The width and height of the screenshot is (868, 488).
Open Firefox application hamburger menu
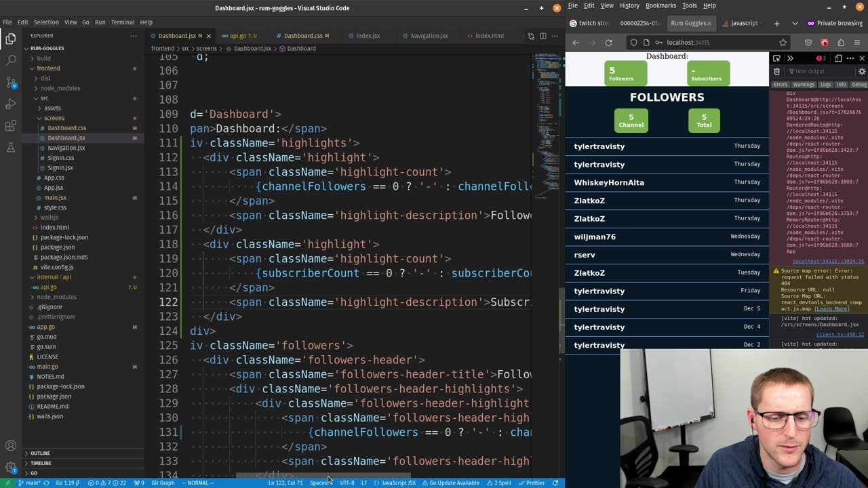pos(857,42)
